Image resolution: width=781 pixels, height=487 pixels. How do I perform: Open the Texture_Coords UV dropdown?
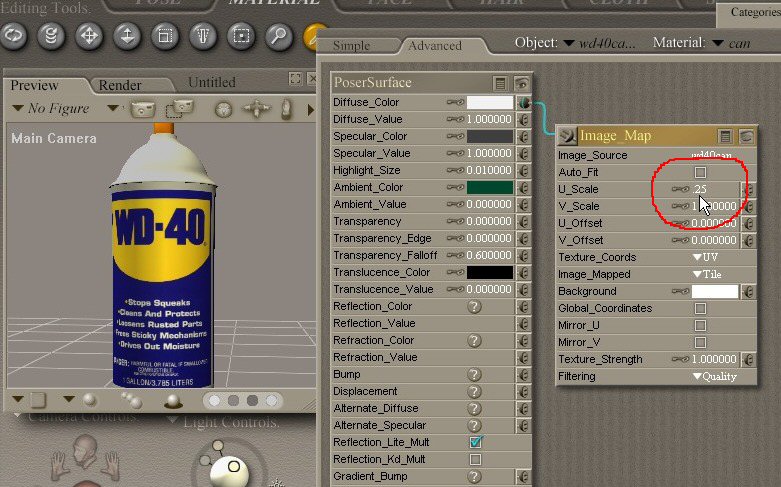pyautogui.click(x=704, y=257)
